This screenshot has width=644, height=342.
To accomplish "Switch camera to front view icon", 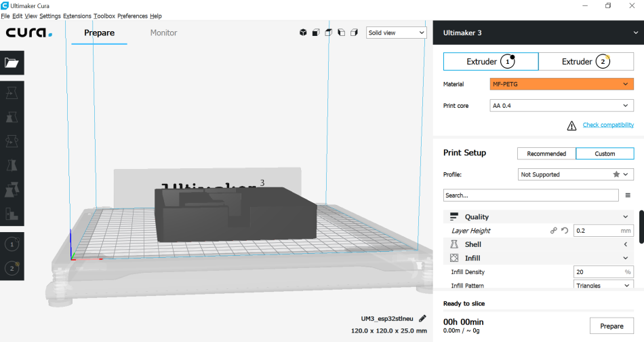I will 316,33.
